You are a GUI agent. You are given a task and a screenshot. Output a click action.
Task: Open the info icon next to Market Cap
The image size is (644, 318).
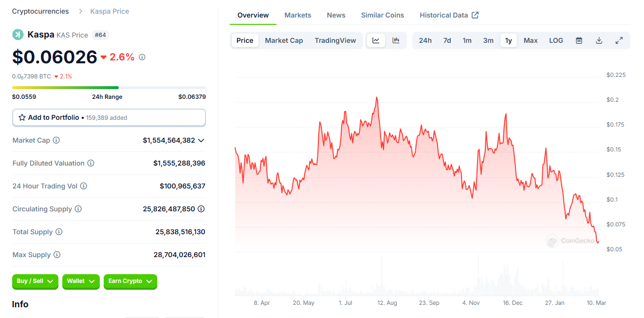[57, 140]
